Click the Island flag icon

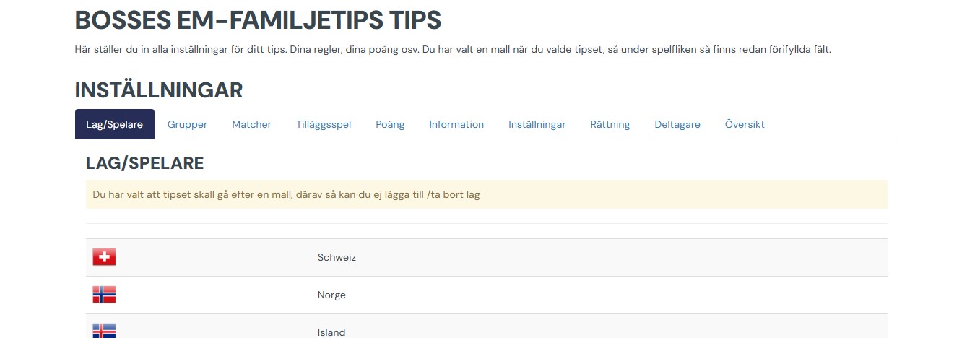pos(104,331)
